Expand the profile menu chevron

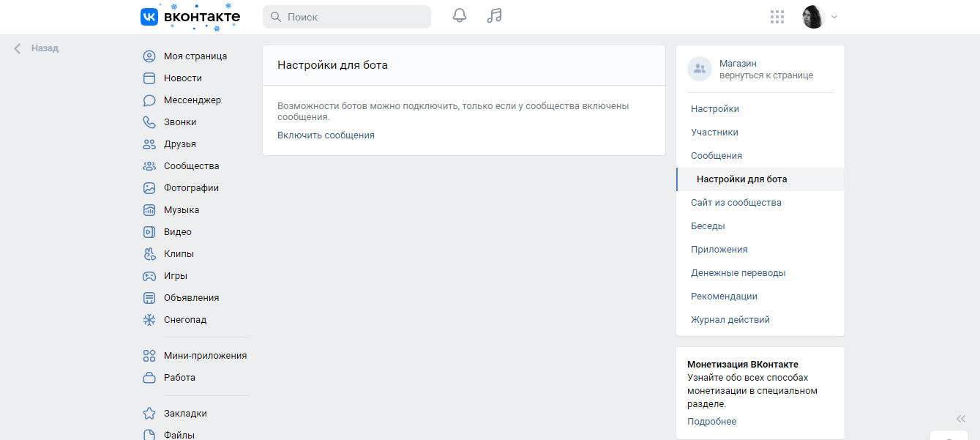834,17
